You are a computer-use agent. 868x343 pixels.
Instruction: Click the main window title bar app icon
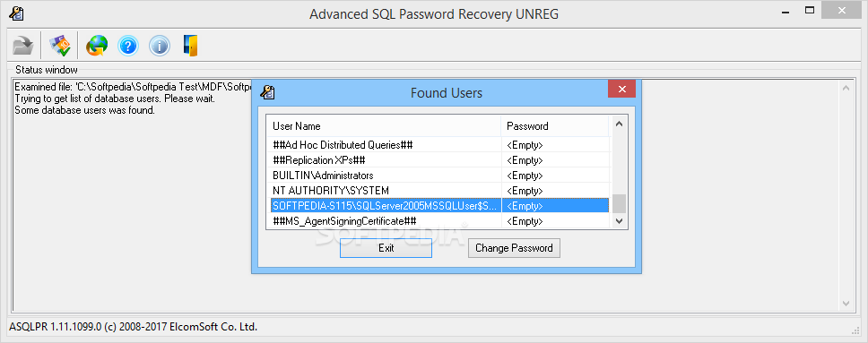[15, 13]
